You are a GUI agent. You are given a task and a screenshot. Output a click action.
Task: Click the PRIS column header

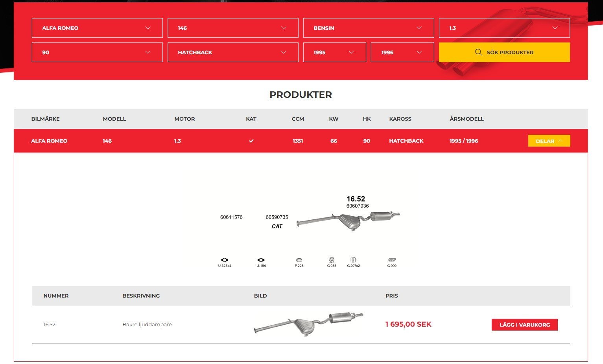[392, 296]
